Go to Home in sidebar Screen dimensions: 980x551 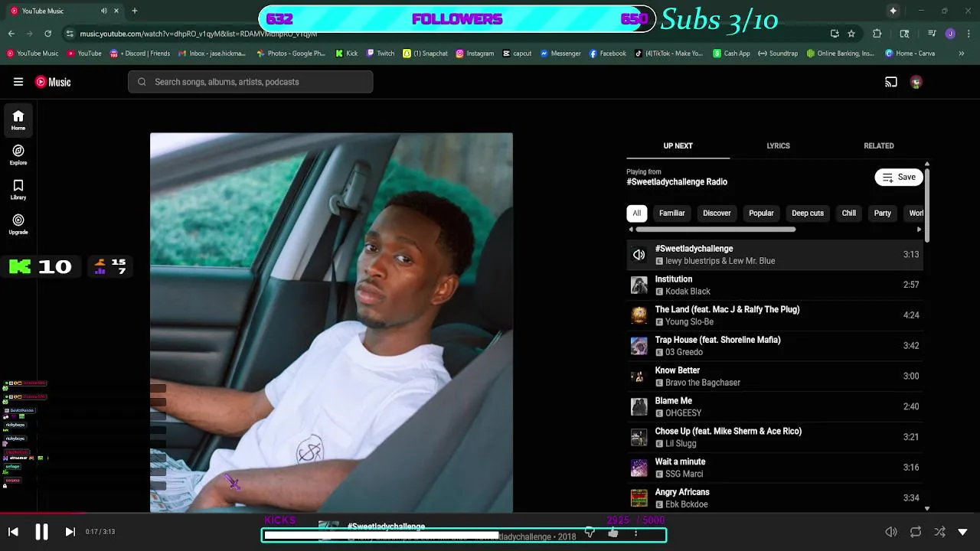pos(18,120)
